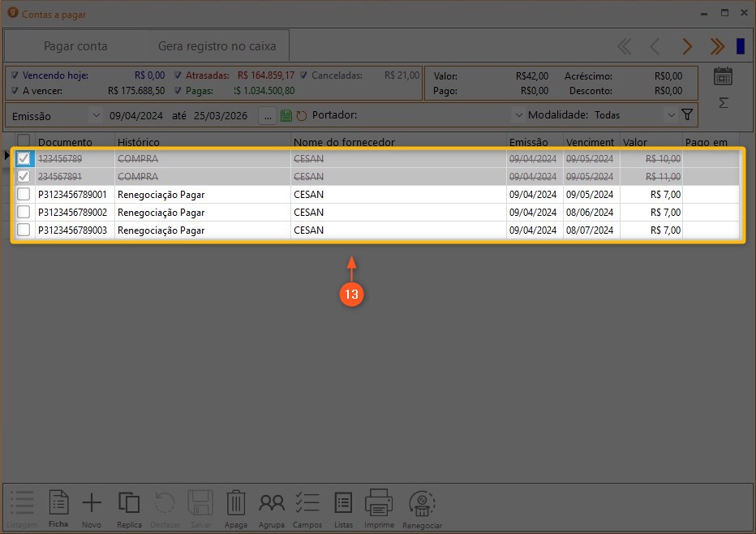Select the Pagar conta tab
The image size is (756, 534).
coord(75,46)
